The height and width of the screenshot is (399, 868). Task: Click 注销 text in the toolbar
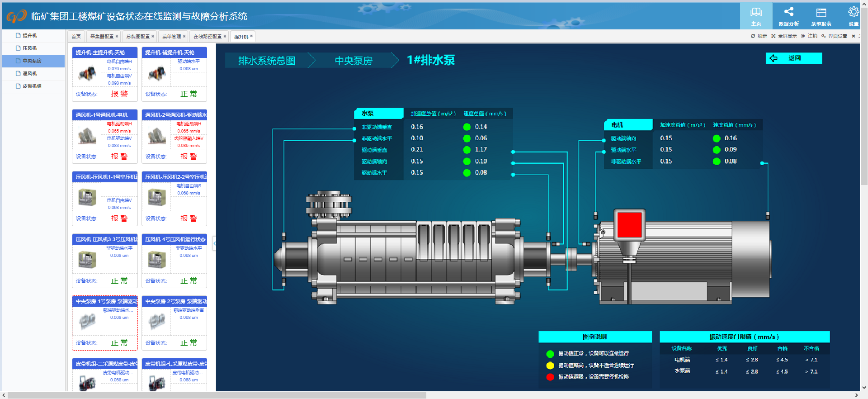[x=812, y=36]
